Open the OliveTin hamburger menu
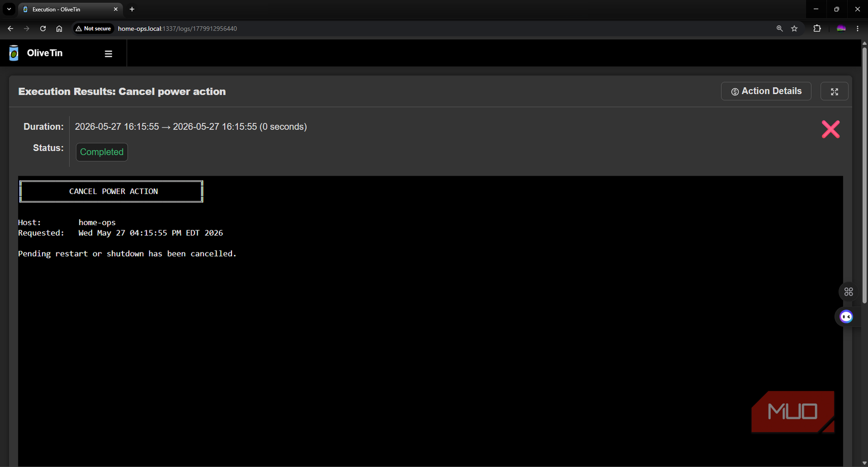This screenshot has height=467, width=868. coord(108,54)
